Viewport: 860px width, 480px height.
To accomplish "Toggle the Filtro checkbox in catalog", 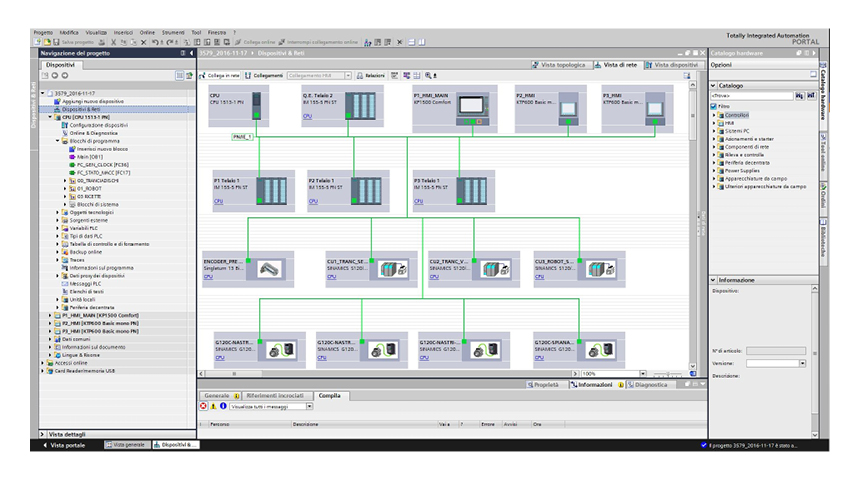I will (x=714, y=106).
